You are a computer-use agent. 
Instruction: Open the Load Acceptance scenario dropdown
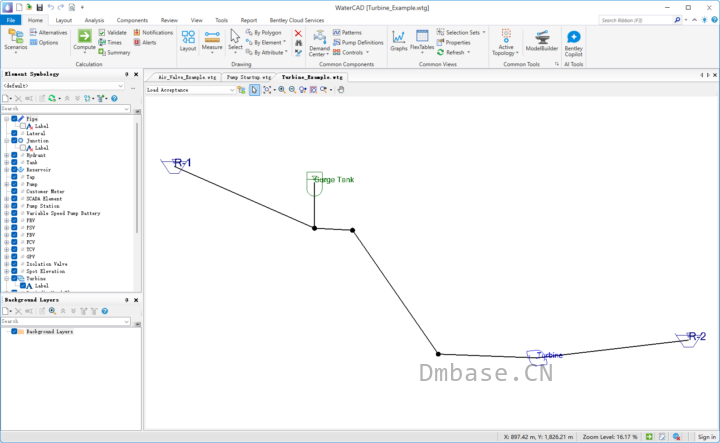[232, 90]
